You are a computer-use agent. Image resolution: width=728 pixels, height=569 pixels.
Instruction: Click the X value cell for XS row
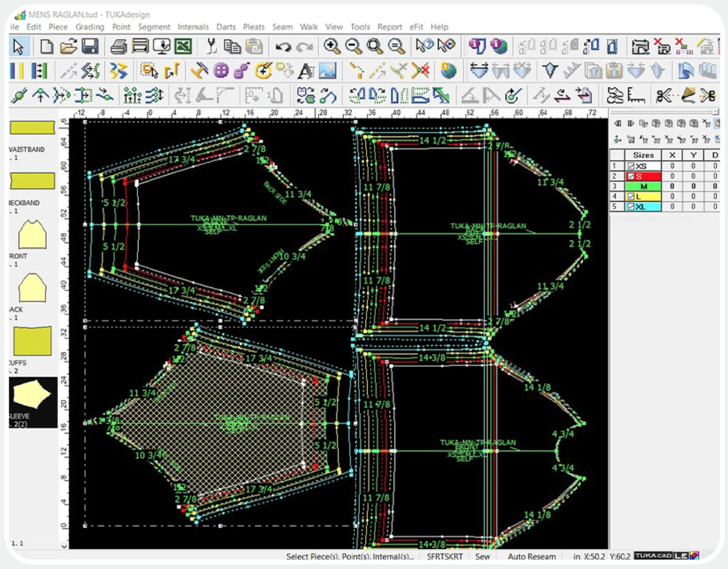(x=672, y=166)
